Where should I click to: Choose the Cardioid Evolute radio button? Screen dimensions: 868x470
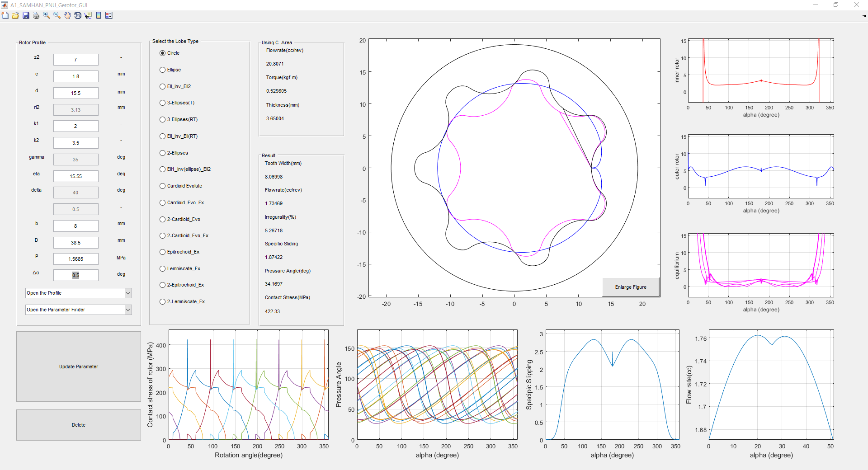[163, 186]
